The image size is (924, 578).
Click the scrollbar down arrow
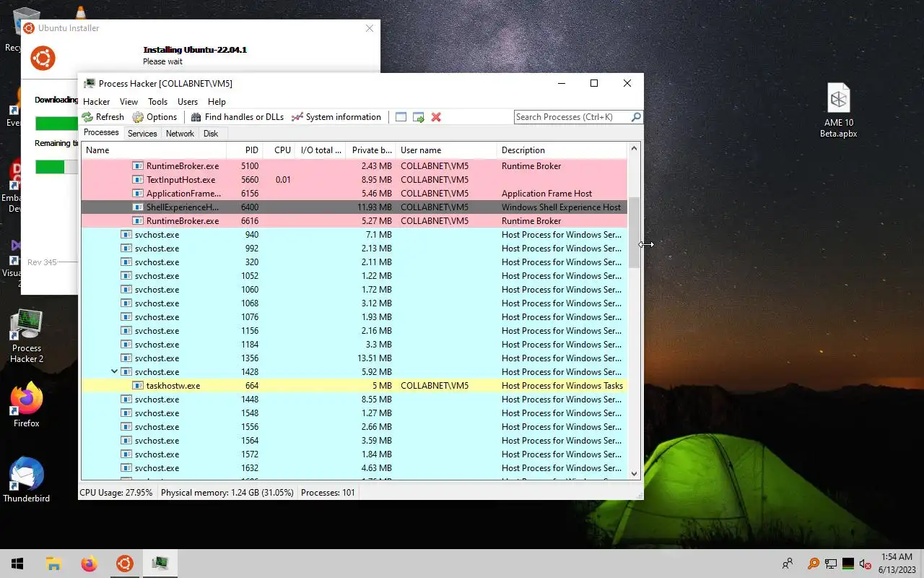[x=635, y=473]
